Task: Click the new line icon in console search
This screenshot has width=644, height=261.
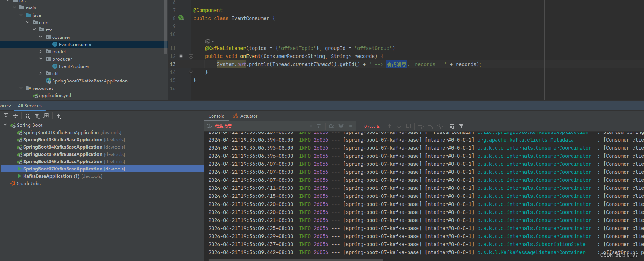Action: (x=319, y=126)
